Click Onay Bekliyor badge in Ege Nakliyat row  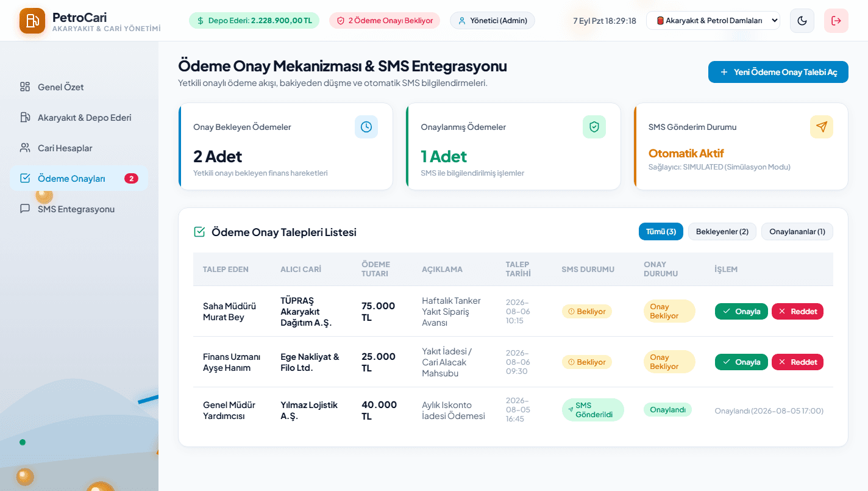click(669, 362)
